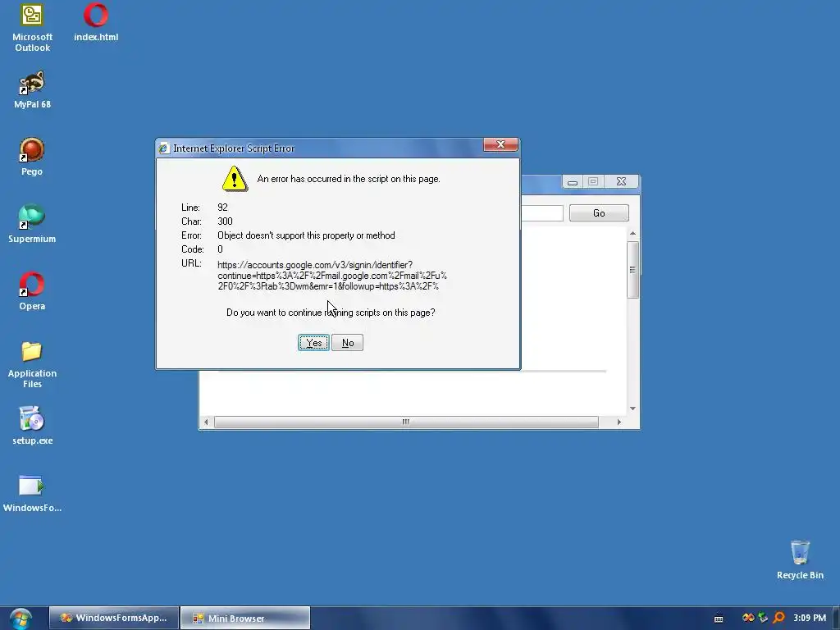Click the error text 'Object doesn't support this property or method'
The width and height of the screenshot is (840, 630).
pos(306,235)
